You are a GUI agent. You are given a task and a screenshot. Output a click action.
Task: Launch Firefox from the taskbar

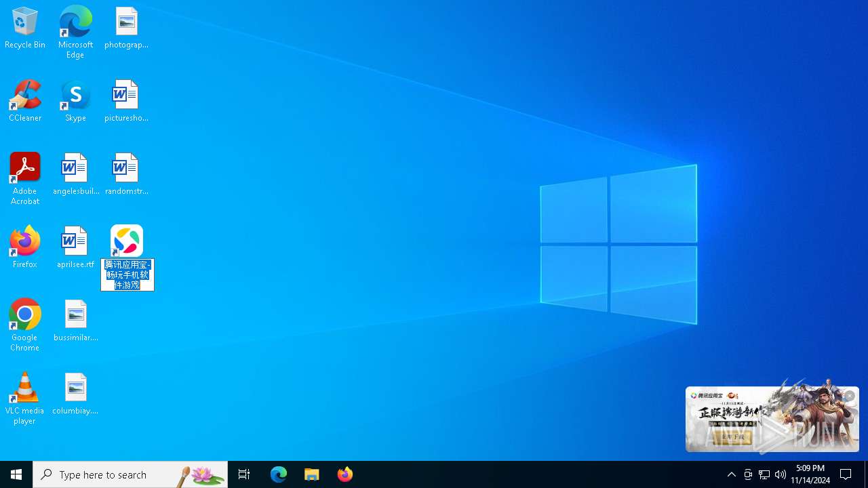tap(345, 474)
